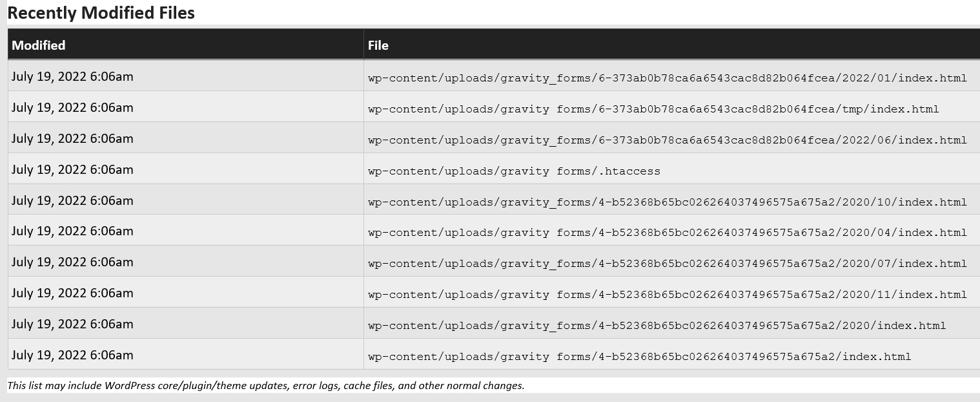Click the italic note about WordPress updates
The width and height of the screenshot is (980, 402).
[x=266, y=386]
